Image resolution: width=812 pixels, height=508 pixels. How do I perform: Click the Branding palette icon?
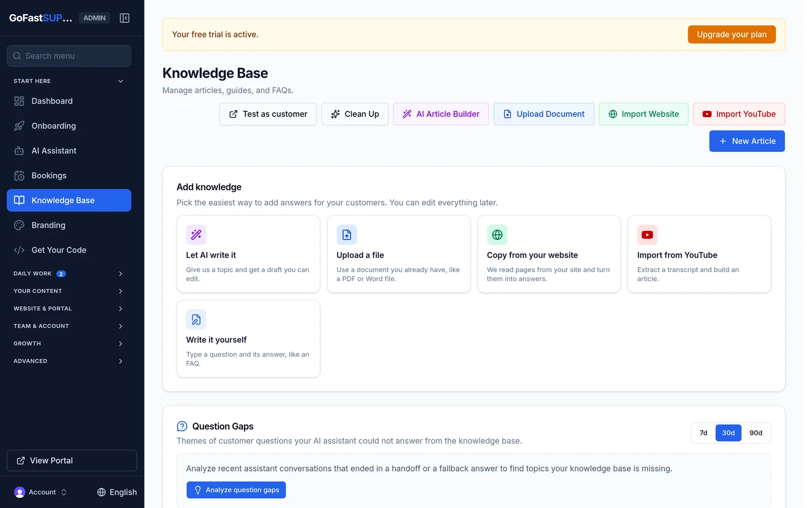click(19, 225)
